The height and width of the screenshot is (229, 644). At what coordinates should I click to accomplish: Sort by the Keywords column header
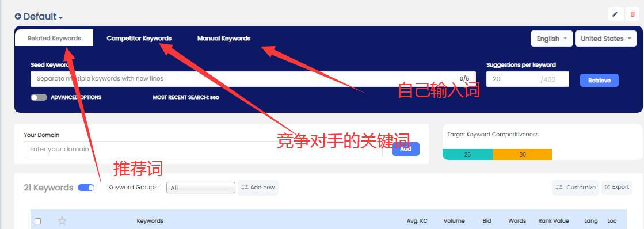coord(150,221)
